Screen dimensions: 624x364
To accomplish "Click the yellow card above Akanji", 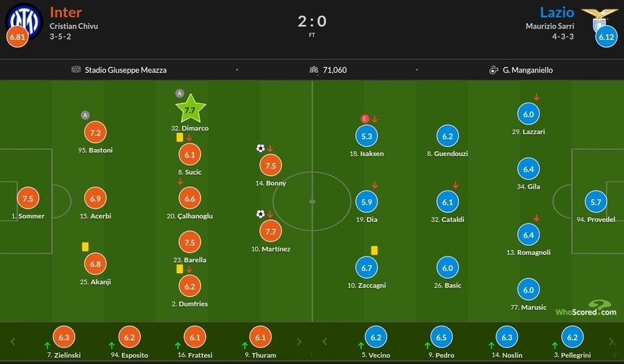I will 86,245.
